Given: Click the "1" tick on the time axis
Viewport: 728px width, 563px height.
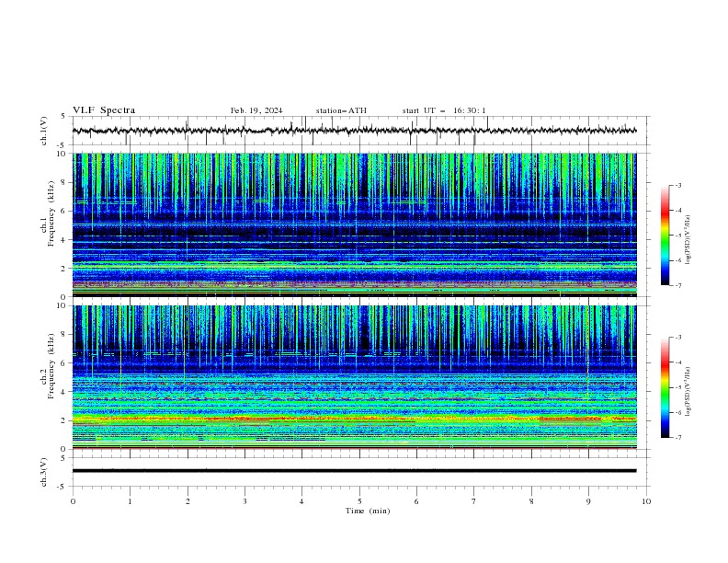Looking at the screenshot, I should point(130,501).
